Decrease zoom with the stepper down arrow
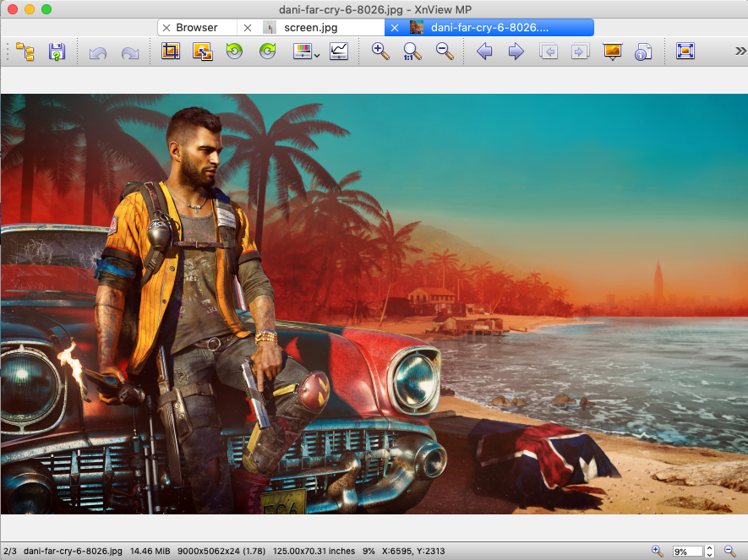Screen dimensions: 748x560 [709, 554]
